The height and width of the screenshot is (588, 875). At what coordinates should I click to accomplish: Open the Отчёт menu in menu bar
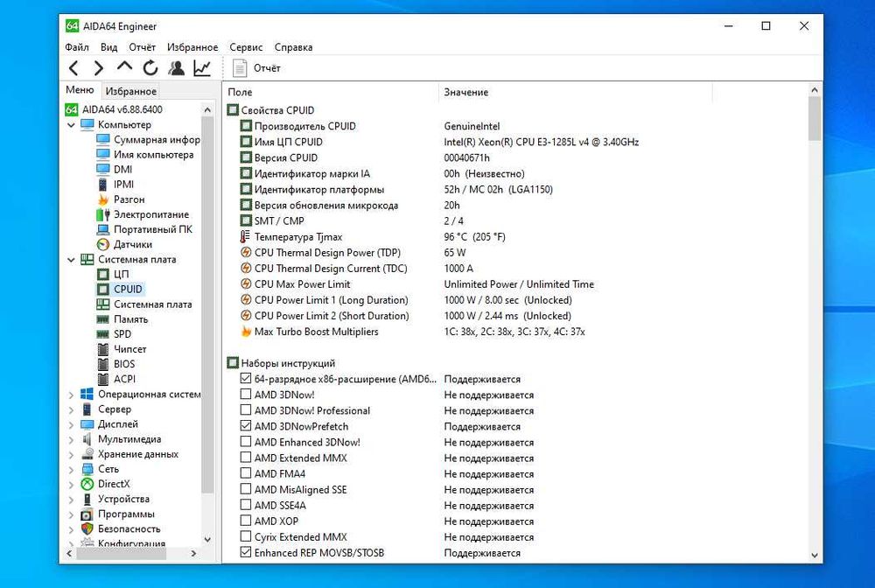[143, 47]
